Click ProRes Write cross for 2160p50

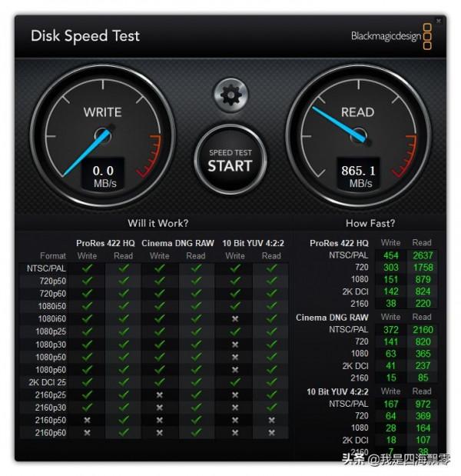click(x=87, y=420)
